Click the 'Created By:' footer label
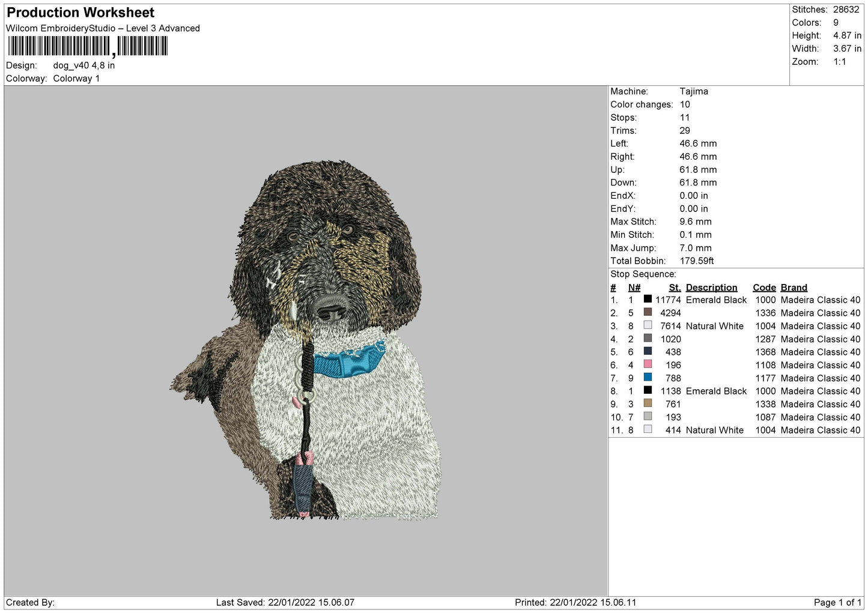 [x=30, y=602]
